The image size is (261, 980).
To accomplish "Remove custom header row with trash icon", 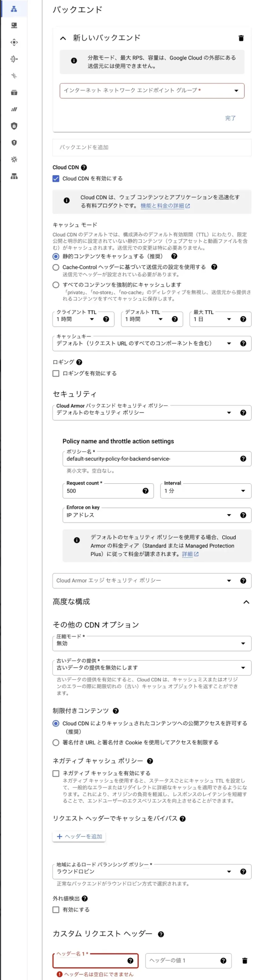I will click(x=244, y=961).
